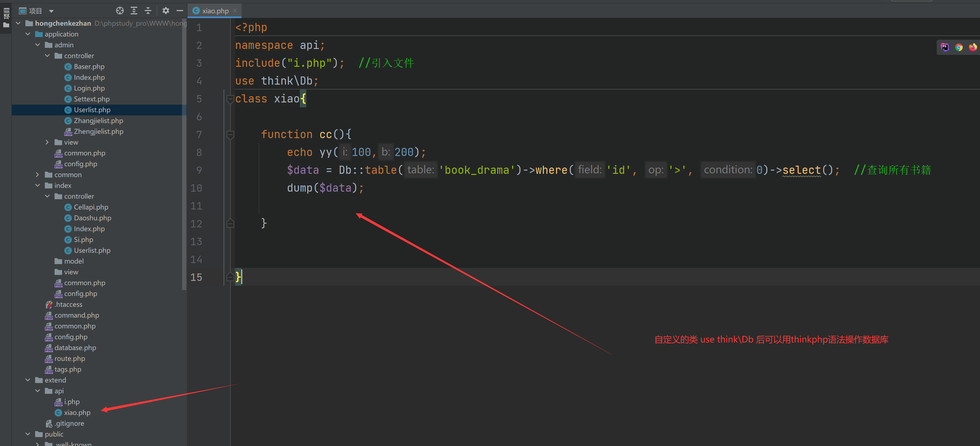Collapse the api folder
Viewport: 980px width, 446px height.
click(x=37, y=391)
